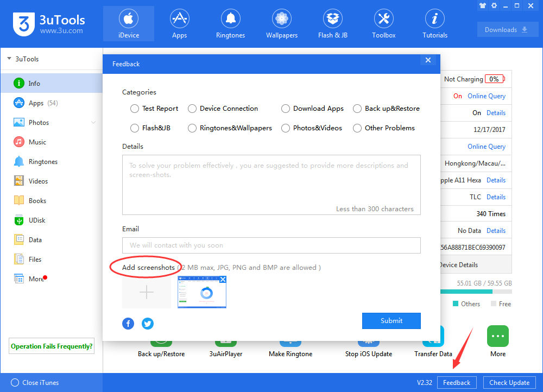The image size is (543, 392).
Task: Toggle the Close iTunes radio option
Action: [15, 383]
